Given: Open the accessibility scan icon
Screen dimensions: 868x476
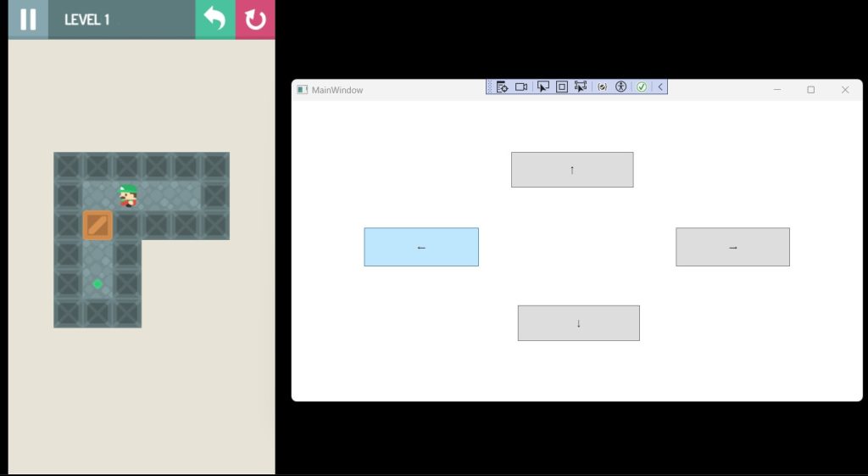Looking at the screenshot, I should (x=621, y=87).
